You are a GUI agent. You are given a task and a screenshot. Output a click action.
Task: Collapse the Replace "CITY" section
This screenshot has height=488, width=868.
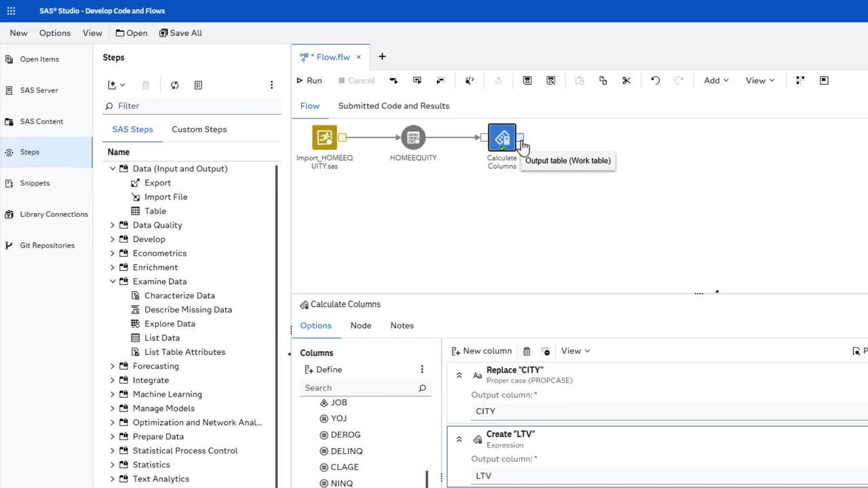(x=459, y=375)
